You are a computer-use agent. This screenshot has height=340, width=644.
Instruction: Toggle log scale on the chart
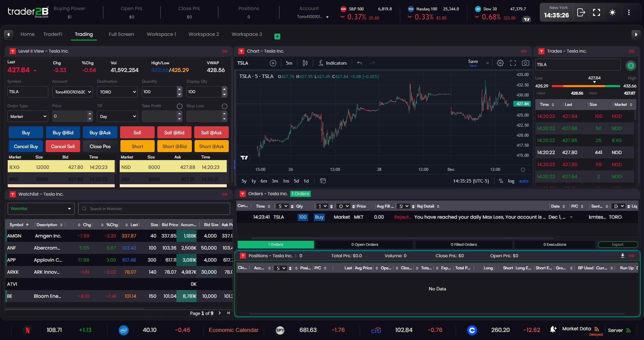(511, 181)
